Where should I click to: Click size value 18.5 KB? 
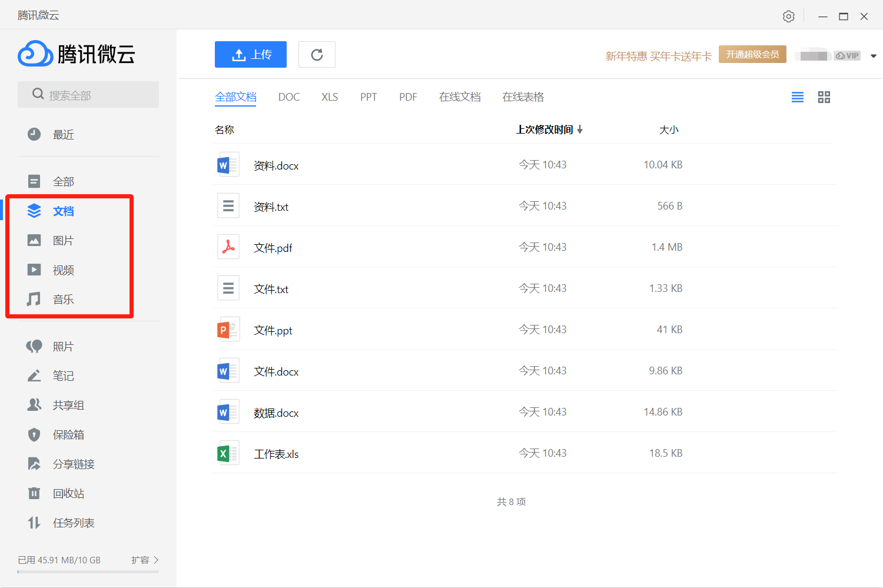point(666,453)
